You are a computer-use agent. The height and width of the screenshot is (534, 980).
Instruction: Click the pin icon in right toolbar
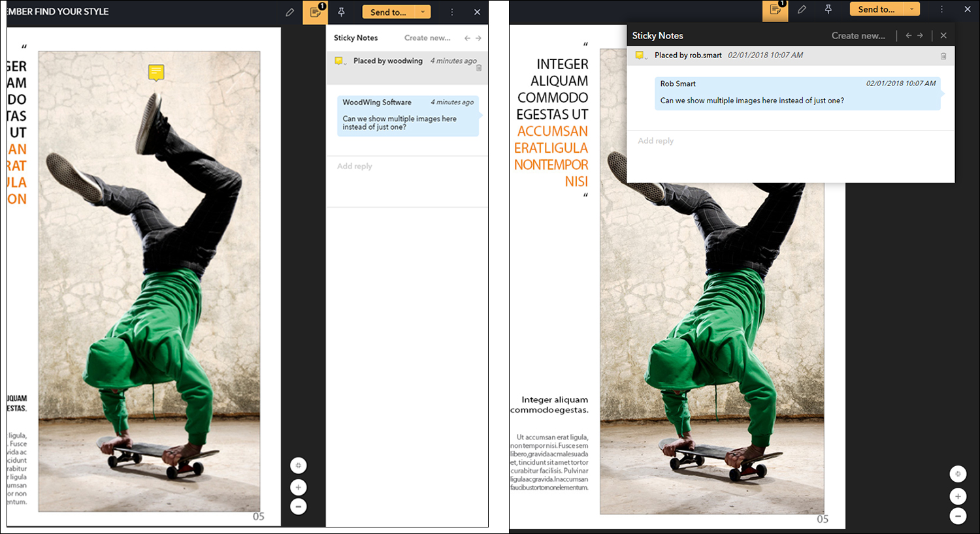tap(828, 10)
